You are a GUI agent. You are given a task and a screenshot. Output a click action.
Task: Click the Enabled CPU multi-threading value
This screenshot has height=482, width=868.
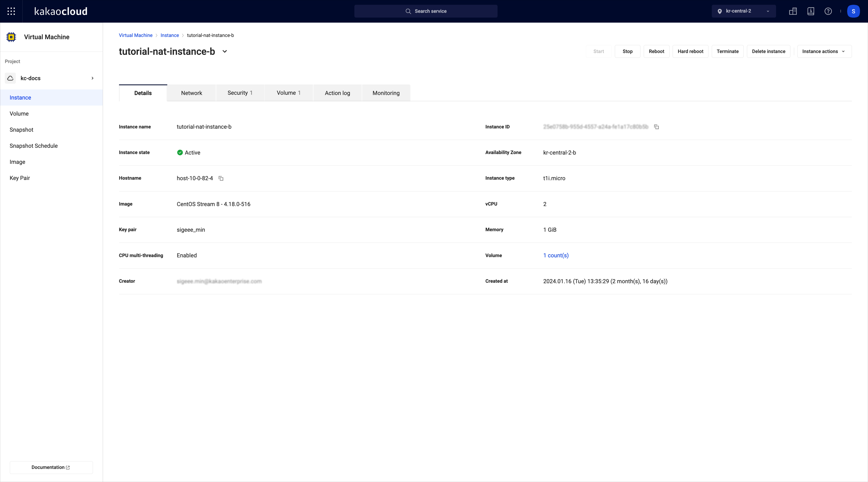click(187, 255)
